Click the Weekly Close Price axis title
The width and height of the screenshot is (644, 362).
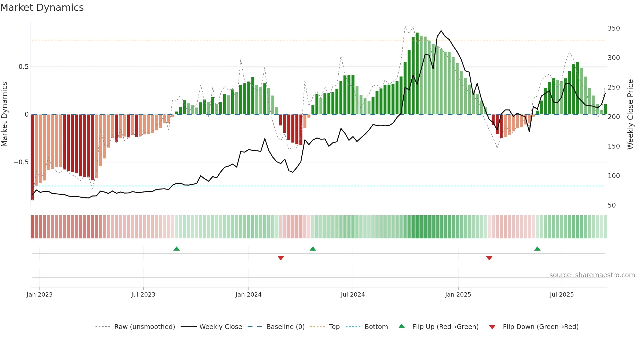point(630,114)
